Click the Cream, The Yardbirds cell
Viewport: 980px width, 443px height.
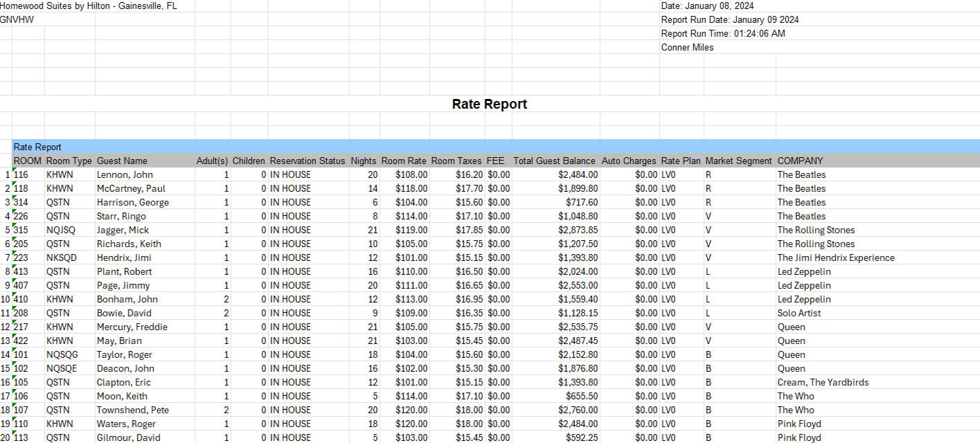822,382
